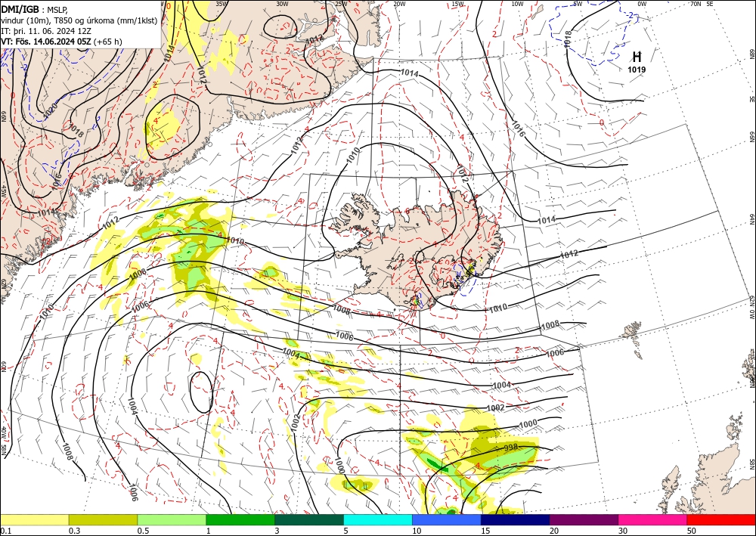This screenshot has height=536, width=756.
Task: Click the 0.1 legend scale value
Action: 5,531
